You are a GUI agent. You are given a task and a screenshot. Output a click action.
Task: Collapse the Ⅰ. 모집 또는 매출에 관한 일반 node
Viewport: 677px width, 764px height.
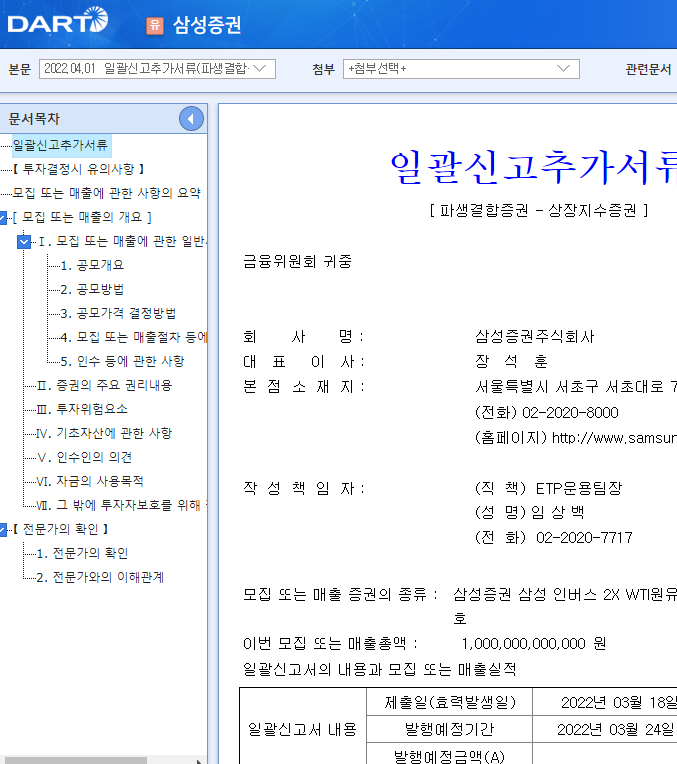click(x=23, y=241)
